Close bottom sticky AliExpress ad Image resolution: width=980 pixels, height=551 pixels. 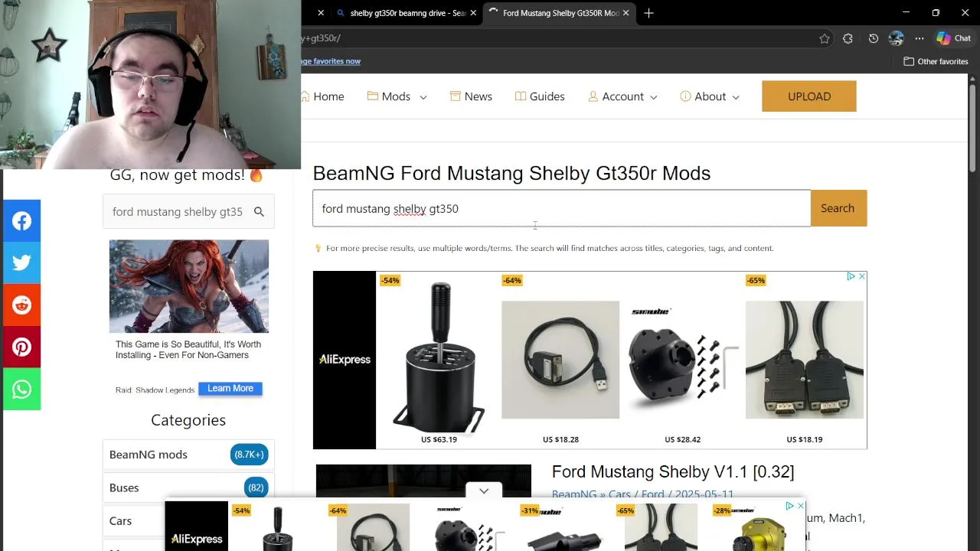(x=800, y=506)
